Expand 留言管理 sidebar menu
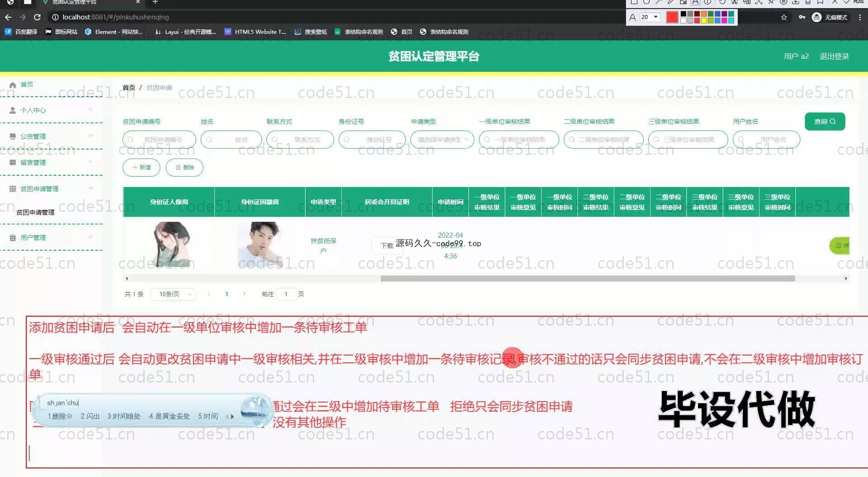This screenshot has width=868, height=477. 51,163
